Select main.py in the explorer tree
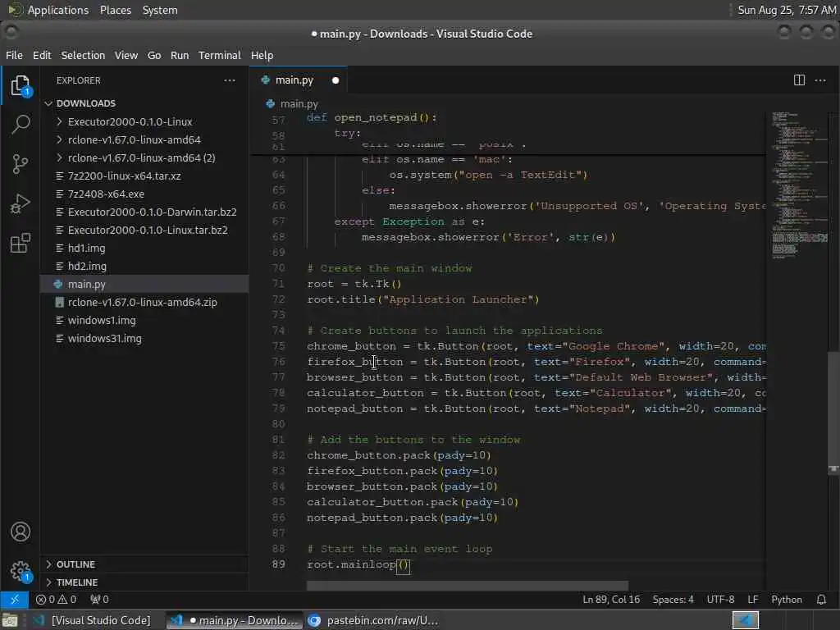This screenshot has width=840, height=630. 144,285
